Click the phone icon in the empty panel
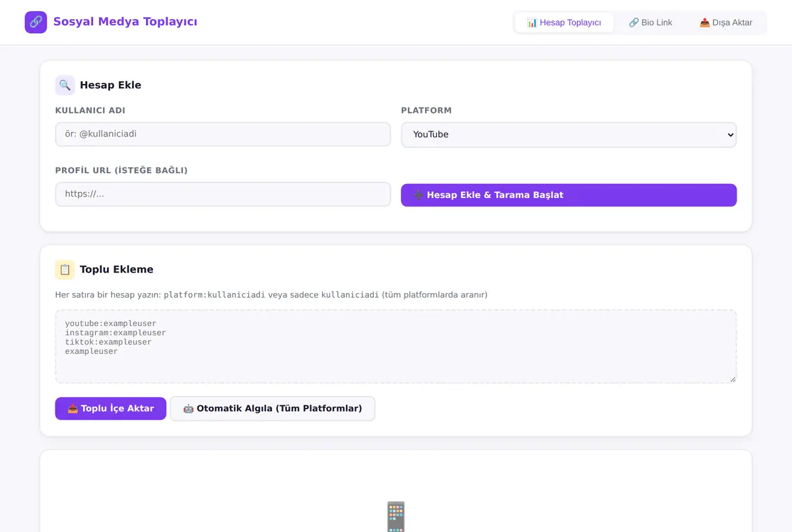Image resolution: width=792 pixels, height=532 pixels. tap(395, 516)
